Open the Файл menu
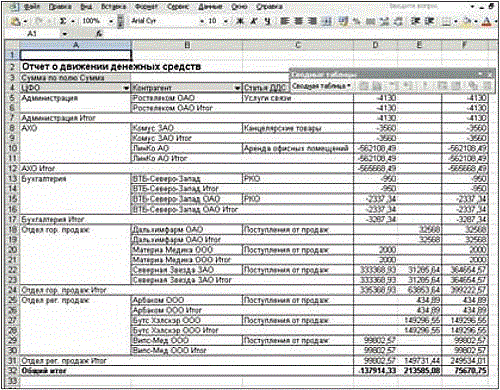Image resolution: width=500 pixels, height=390 pixels. click(32, 7)
